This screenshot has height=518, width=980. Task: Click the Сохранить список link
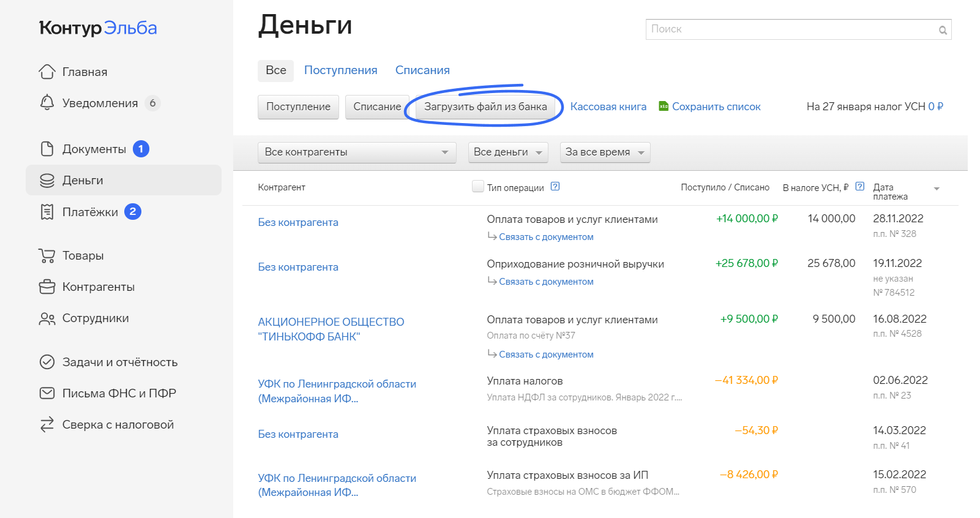(716, 107)
